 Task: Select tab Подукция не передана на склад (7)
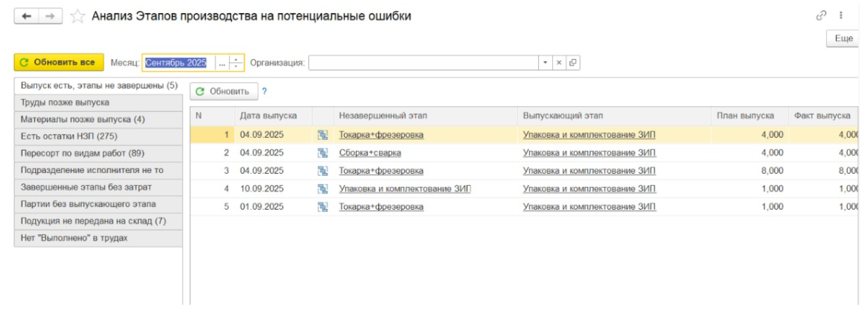coord(98,221)
